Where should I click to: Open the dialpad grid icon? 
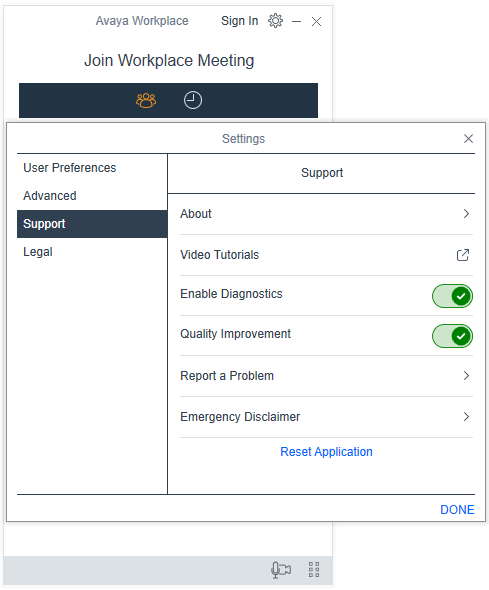pos(314,570)
